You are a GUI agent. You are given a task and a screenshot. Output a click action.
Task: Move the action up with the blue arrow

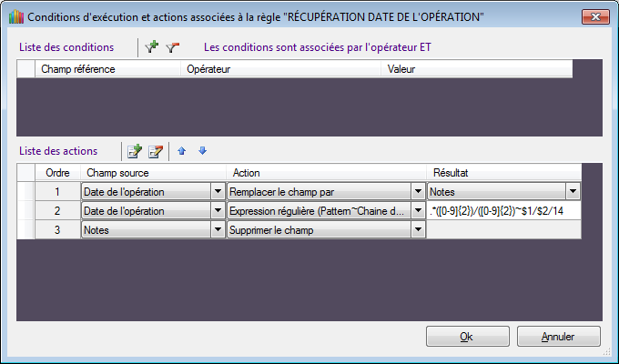(182, 150)
